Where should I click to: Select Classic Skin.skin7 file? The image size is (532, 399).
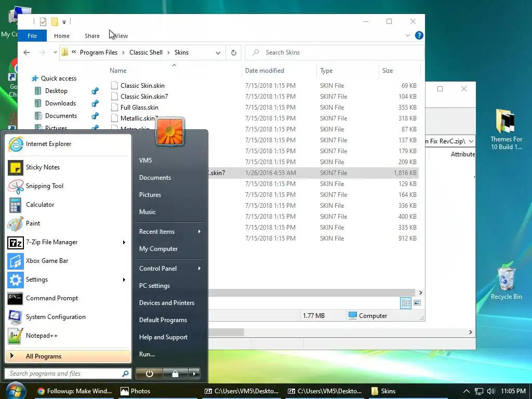(x=144, y=97)
